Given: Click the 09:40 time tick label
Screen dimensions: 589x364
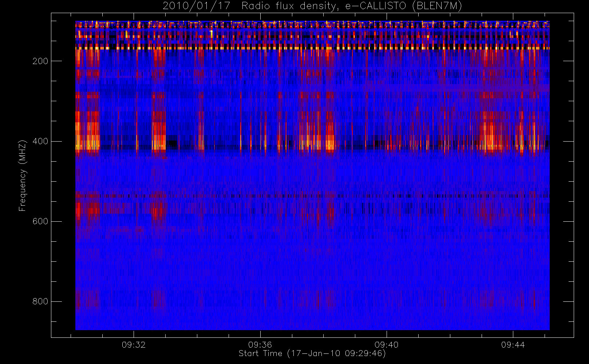Looking at the screenshot, I should [387, 345].
